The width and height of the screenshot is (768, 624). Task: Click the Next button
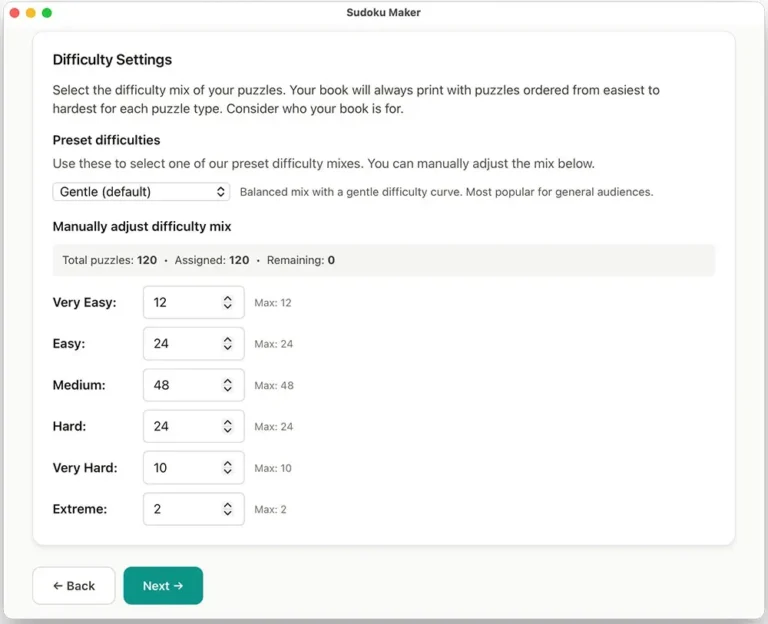point(163,586)
